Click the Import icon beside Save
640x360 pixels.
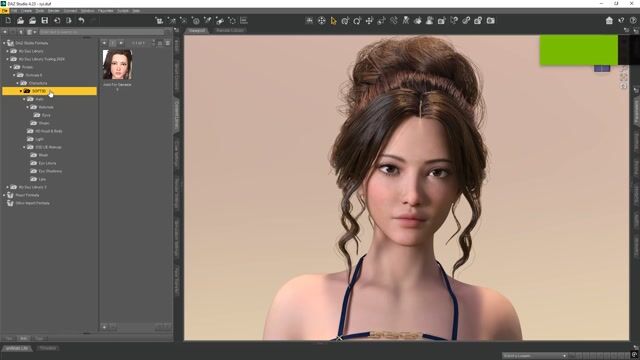click(57, 20)
